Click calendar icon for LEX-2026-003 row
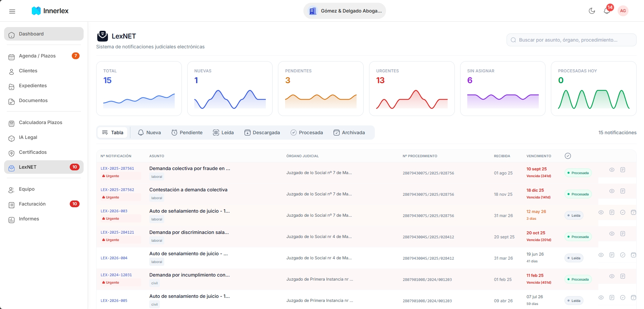Viewport: 644px width, 309px height. 634,212
